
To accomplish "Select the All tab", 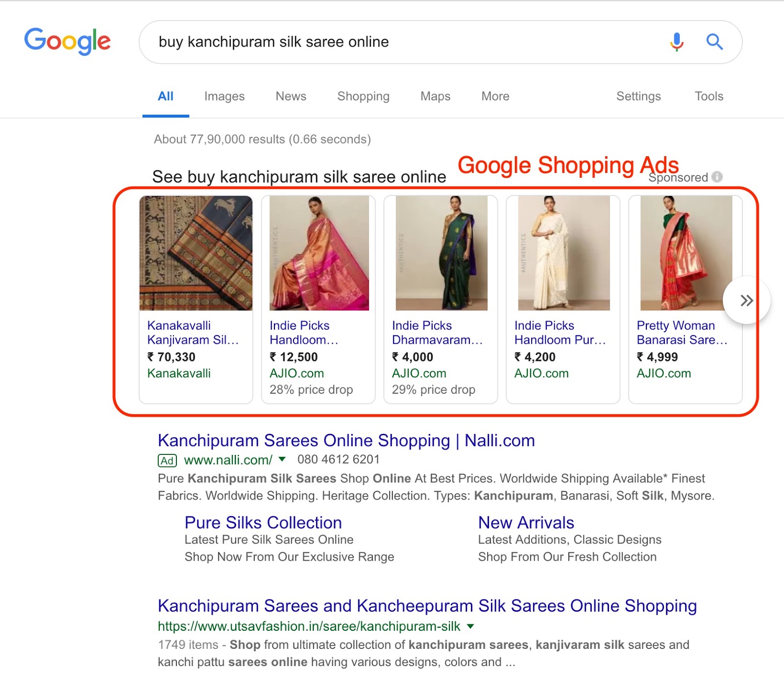I will pos(166,96).
